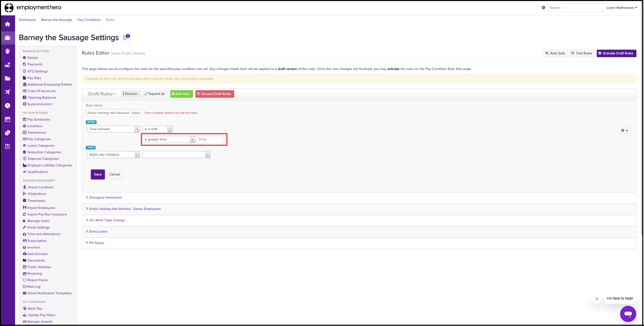Click the help question mark icon
This screenshot has width=644, height=326.
(x=543, y=8)
